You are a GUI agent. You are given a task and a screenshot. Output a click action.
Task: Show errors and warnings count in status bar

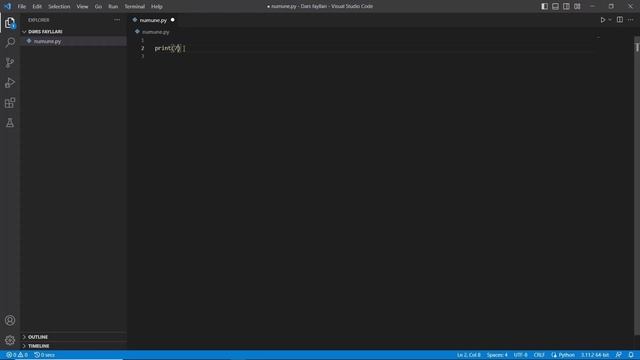[17, 355]
